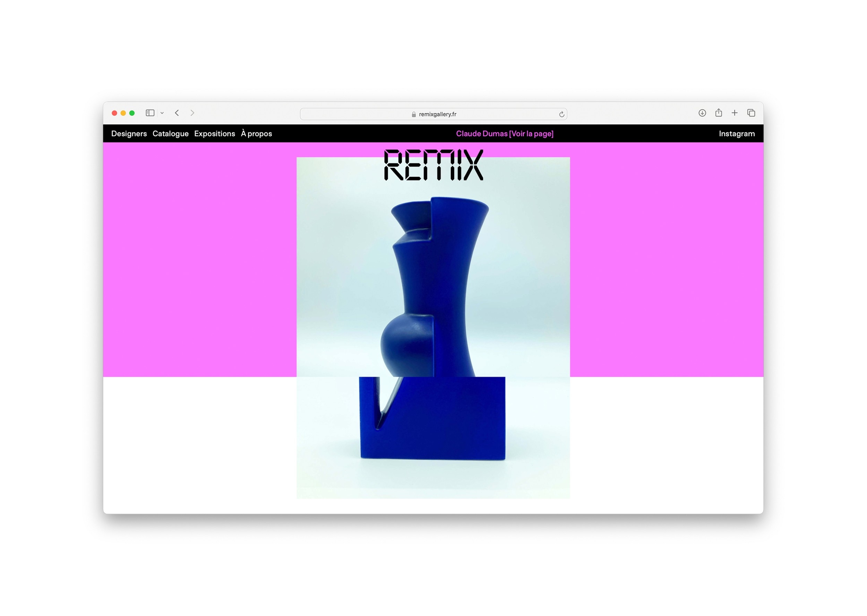This screenshot has height=616, width=867.
Task: Show the tab overview icon
Action: (751, 113)
